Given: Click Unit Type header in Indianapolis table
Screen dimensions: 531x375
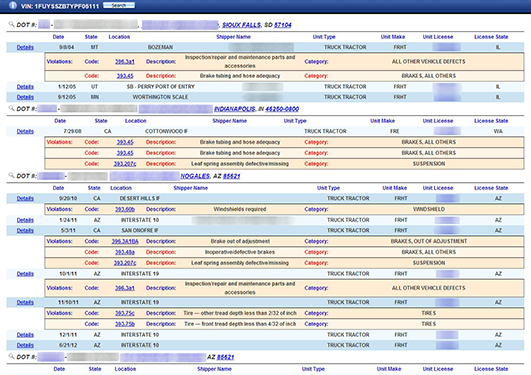Looking at the screenshot, I should (x=295, y=121).
